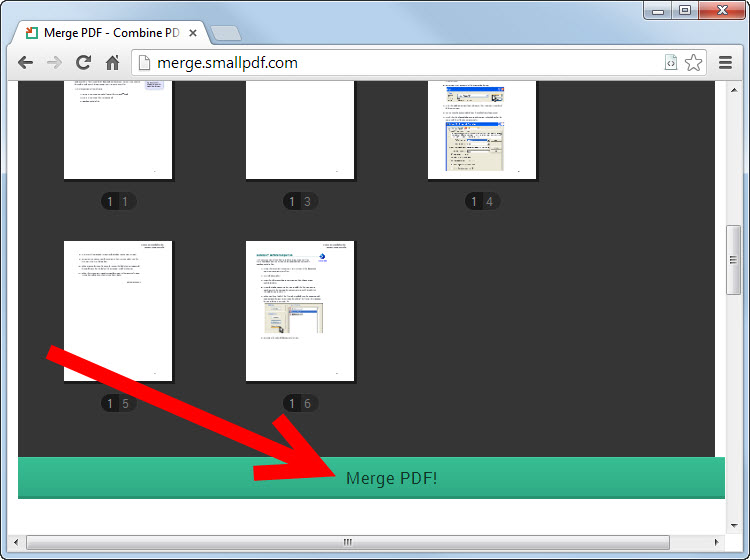The image size is (750, 560).
Task: Click the browser Forward arrow
Action: tap(55, 63)
